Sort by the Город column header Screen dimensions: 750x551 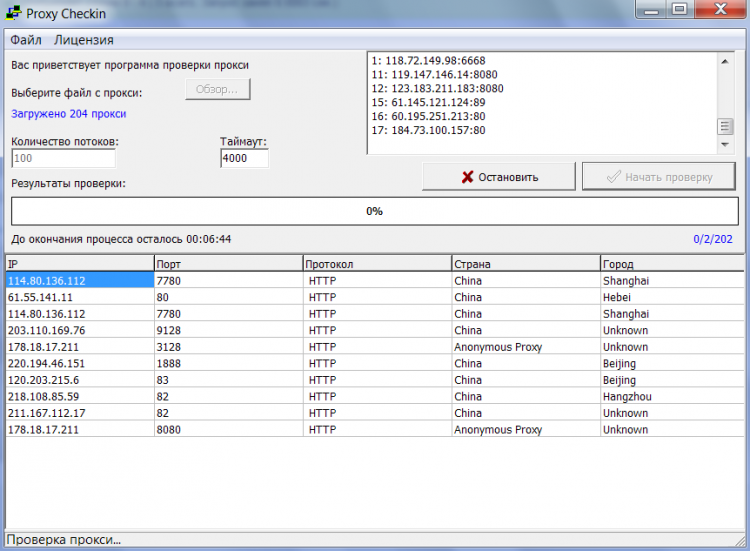[672, 264]
